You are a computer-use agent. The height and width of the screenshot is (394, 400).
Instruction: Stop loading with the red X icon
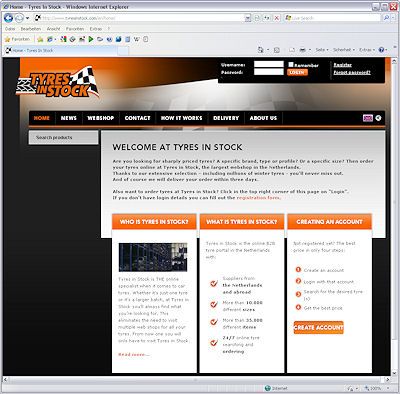[x=276, y=18]
